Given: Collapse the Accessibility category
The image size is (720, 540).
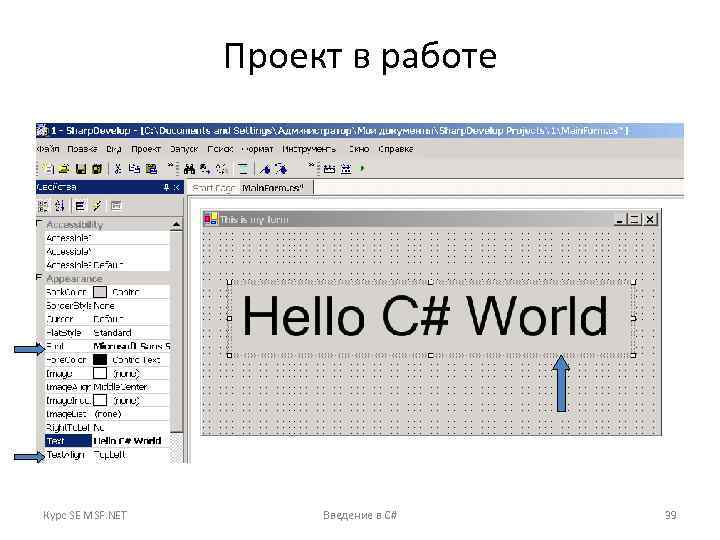Looking at the screenshot, I should [39, 223].
